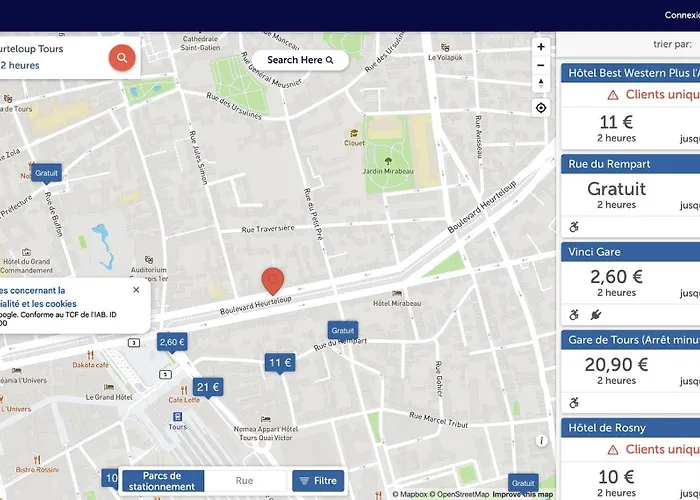Switch to Rue parking view

point(244,481)
